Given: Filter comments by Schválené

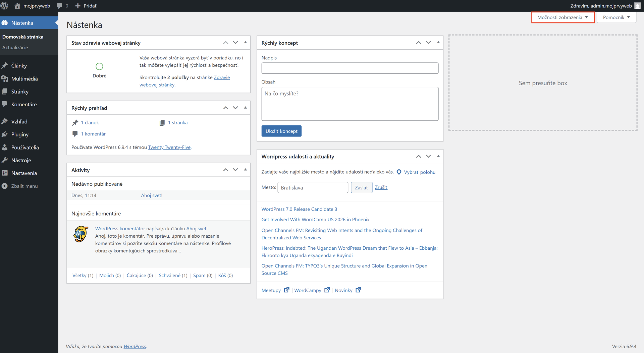Looking at the screenshot, I should [169, 276].
